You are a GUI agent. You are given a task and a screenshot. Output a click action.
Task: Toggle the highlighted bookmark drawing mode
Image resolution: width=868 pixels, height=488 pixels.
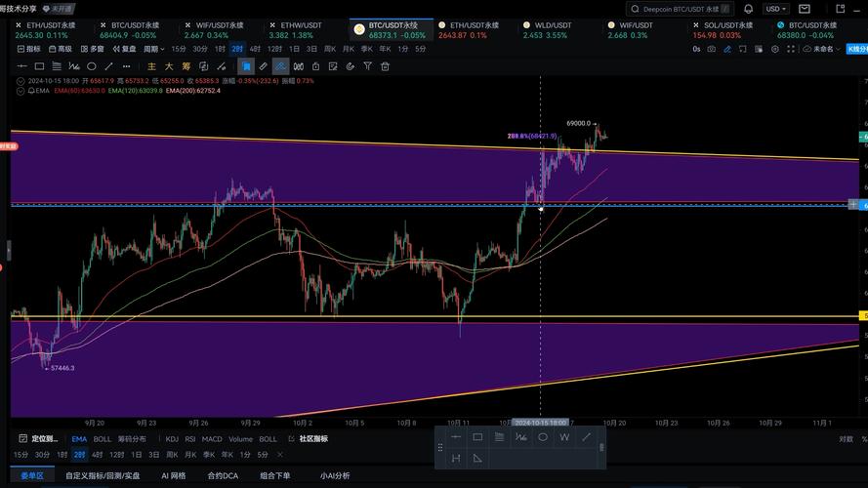pos(246,66)
